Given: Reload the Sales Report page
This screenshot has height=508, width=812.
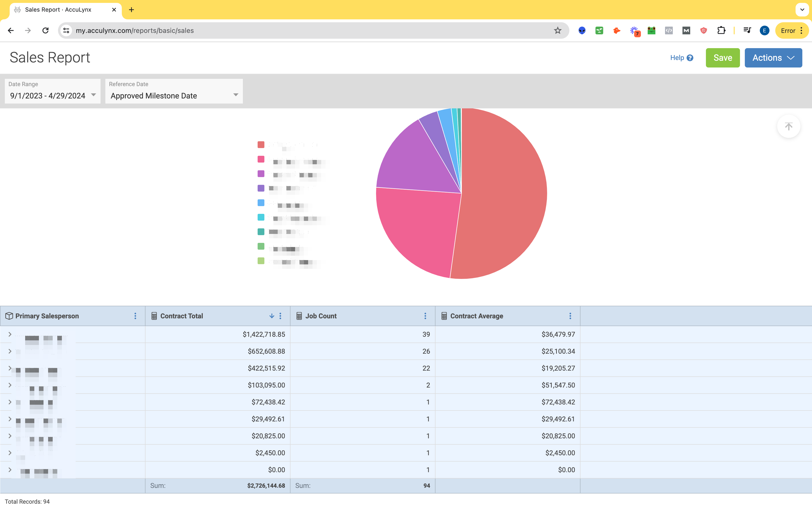Looking at the screenshot, I should [x=46, y=30].
